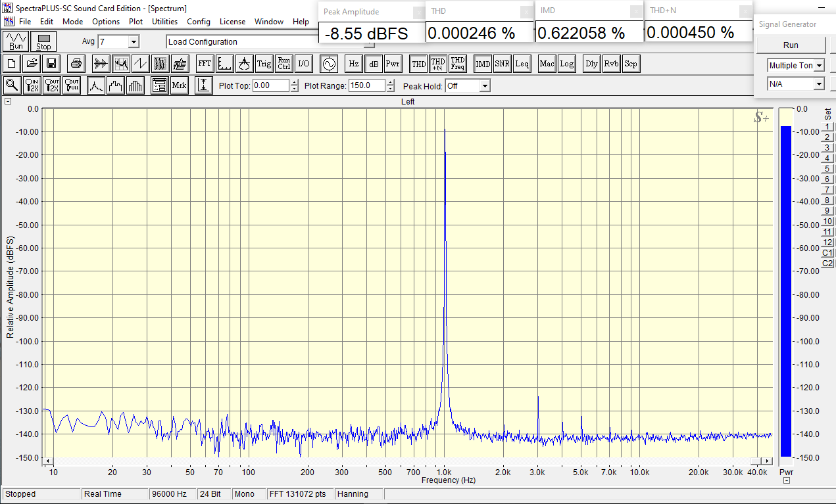Toggle the Pwr total power utility
This screenshot has width=836, height=504.
pos(393,64)
